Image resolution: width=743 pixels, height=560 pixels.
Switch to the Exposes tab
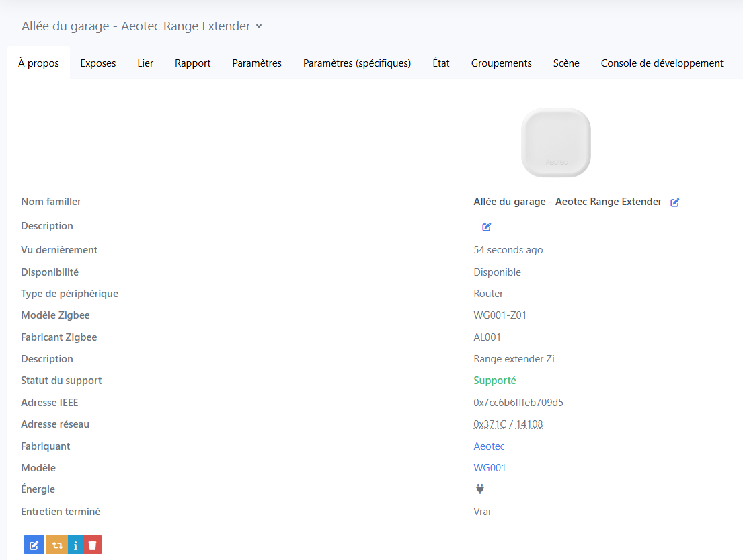[98, 63]
